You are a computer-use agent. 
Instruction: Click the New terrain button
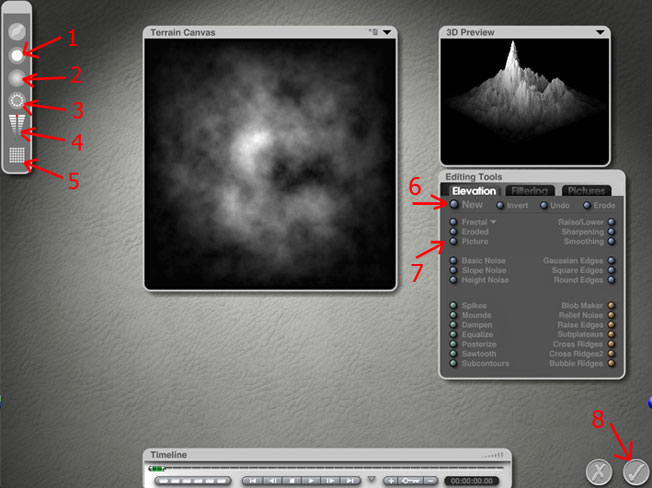point(454,204)
